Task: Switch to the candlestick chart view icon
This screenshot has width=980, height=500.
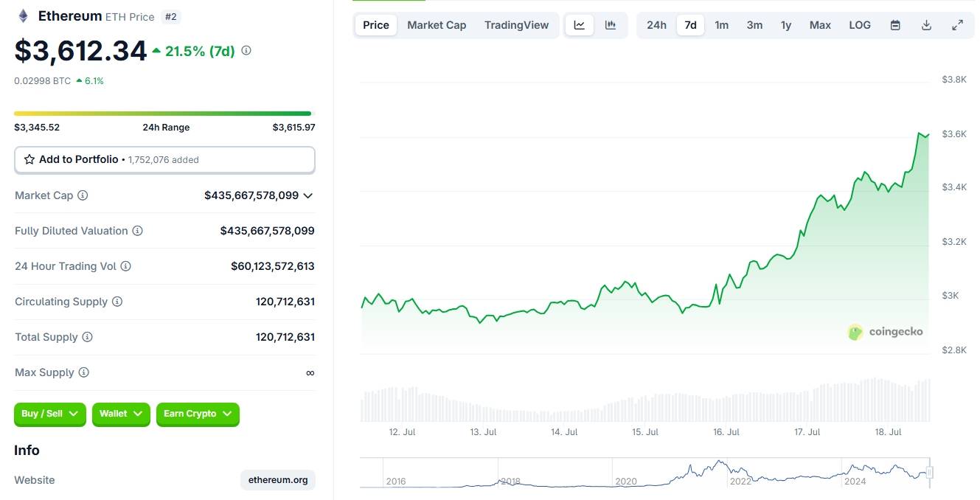Action: pyautogui.click(x=611, y=25)
